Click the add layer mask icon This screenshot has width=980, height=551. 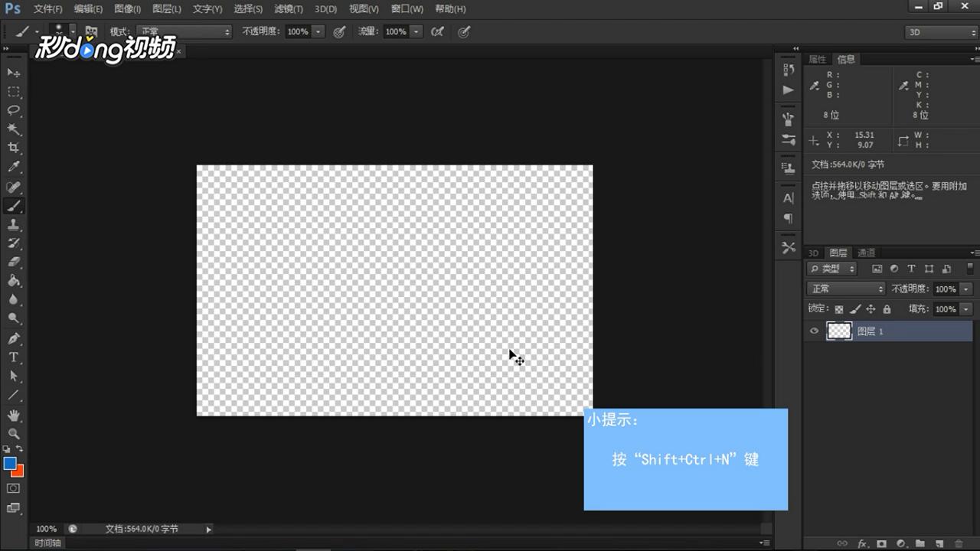coord(881,543)
